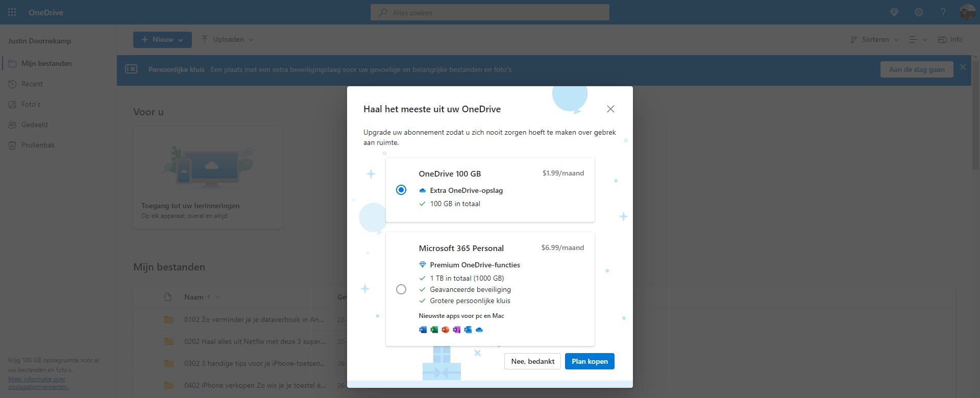The width and height of the screenshot is (980, 398).
Task: Click the Prullenbak trash icon
Action: pos(12,145)
